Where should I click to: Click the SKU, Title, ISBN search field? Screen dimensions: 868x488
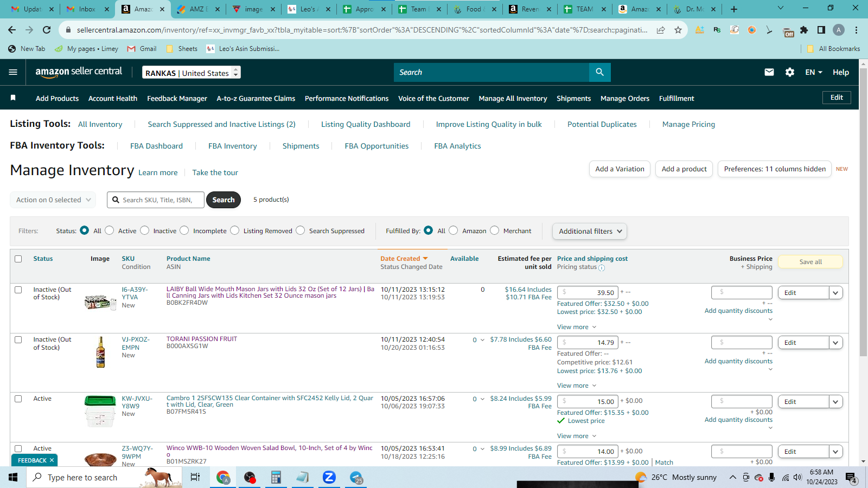tap(156, 200)
